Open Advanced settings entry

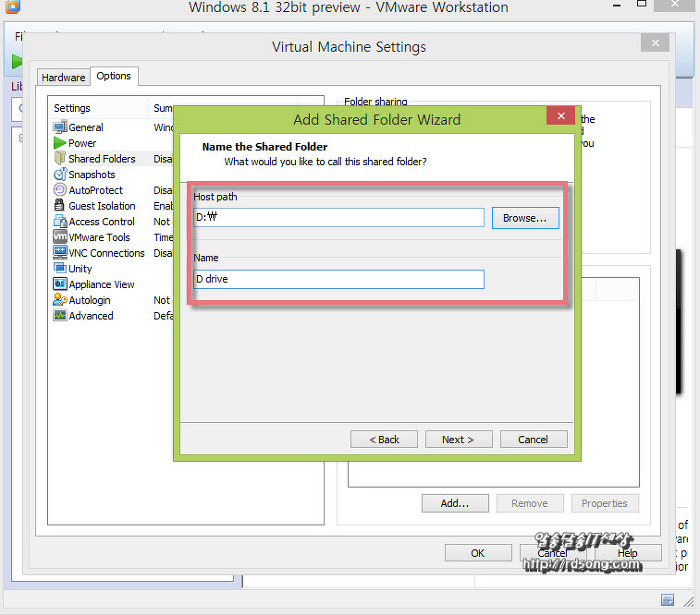point(90,316)
